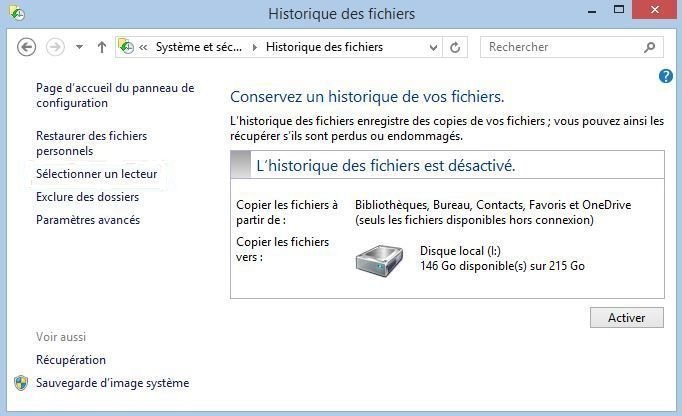Expand the address path double chevron
Image resolution: width=682 pixels, height=416 pixels.
point(144,47)
